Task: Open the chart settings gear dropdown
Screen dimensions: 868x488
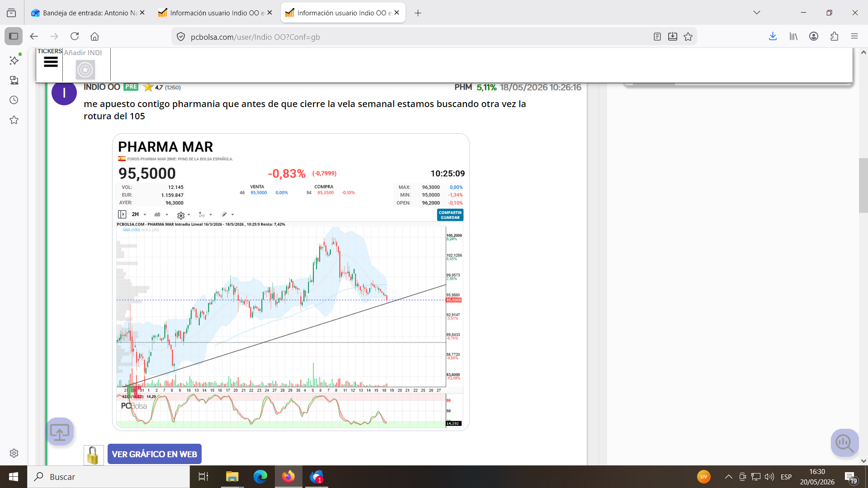Action: (183, 215)
